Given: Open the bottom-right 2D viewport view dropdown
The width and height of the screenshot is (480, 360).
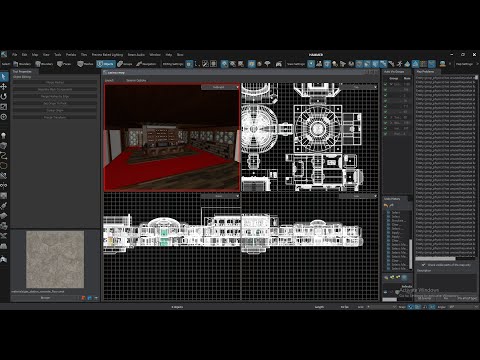Looking at the screenshot, I should [x=358, y=196].
